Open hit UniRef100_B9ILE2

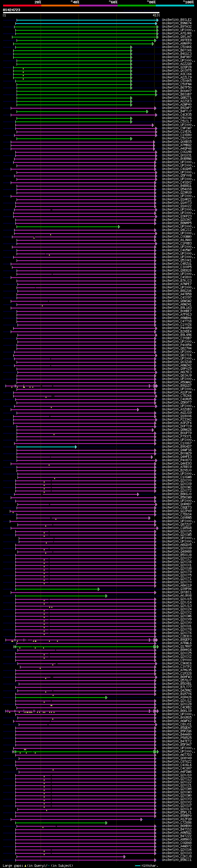[176, 20]
